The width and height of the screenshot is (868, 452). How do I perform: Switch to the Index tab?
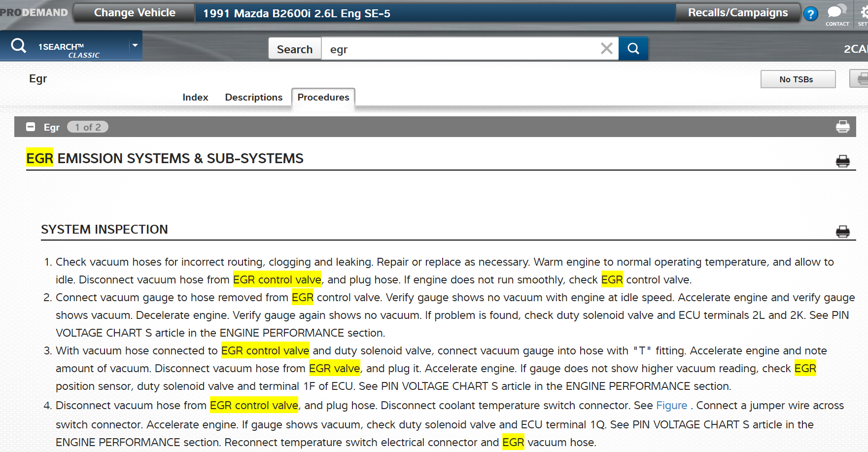[195, 97]
